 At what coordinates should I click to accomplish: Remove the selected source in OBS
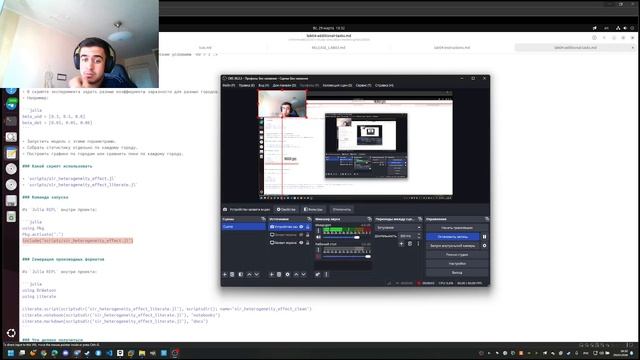tap(279, 275)
